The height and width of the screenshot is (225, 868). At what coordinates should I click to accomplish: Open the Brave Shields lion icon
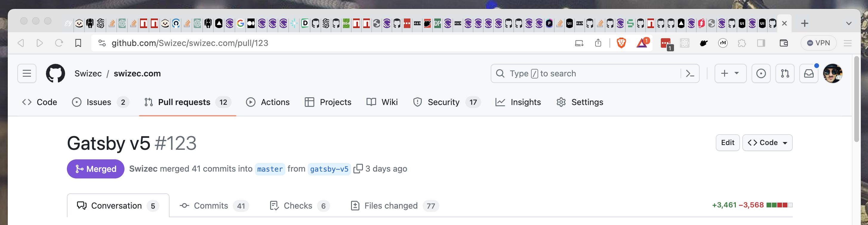tap(621, 43)
